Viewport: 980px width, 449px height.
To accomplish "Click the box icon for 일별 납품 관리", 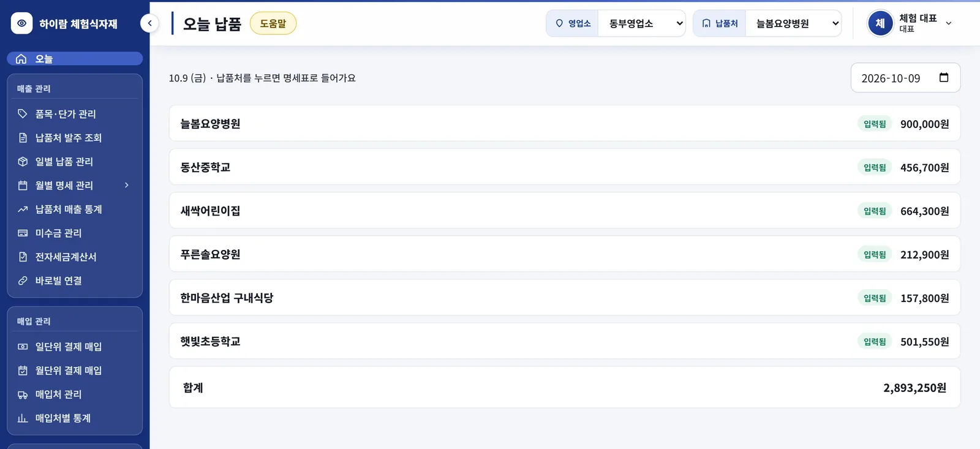I will point(23,162).
